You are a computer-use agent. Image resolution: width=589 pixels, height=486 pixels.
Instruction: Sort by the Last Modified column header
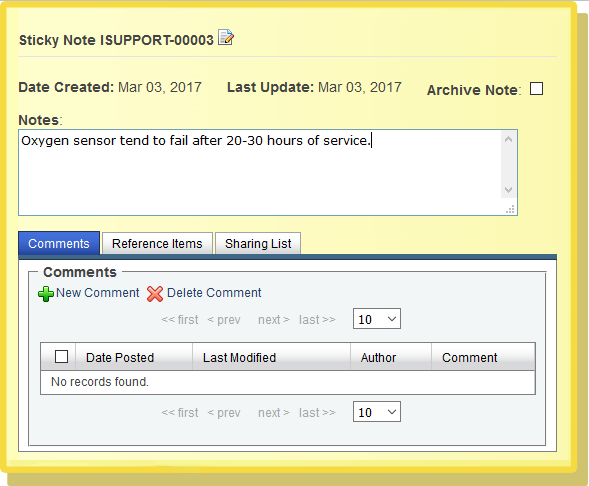point(271,357)
